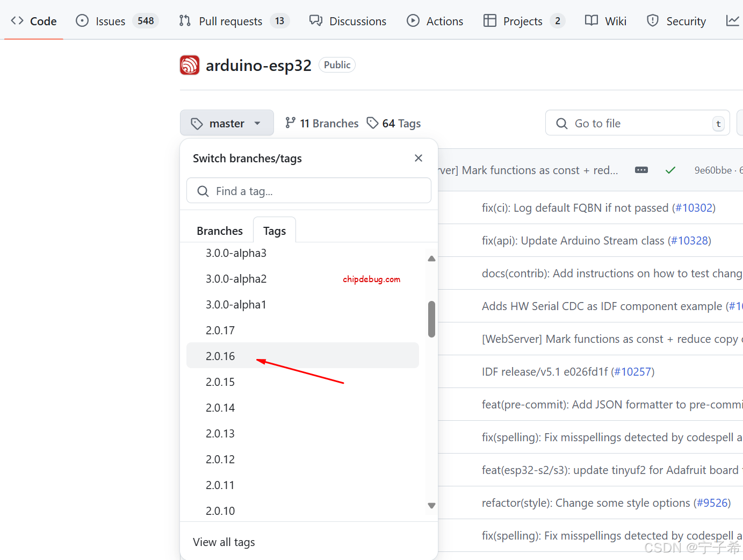
Task: Open the Insights graph icon
Action: point(732,21)
